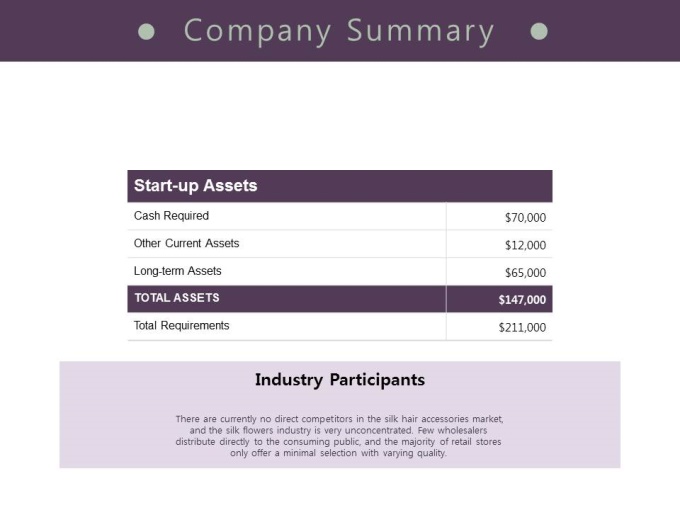Select the Other Current Assets label
Screen dimensions: 680x510
point(186,243)
